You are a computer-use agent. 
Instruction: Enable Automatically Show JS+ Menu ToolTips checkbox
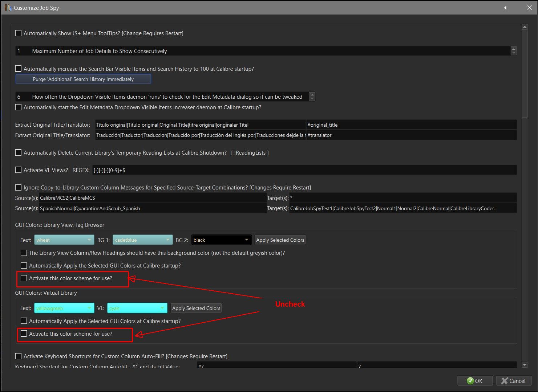tap(18, 33)
